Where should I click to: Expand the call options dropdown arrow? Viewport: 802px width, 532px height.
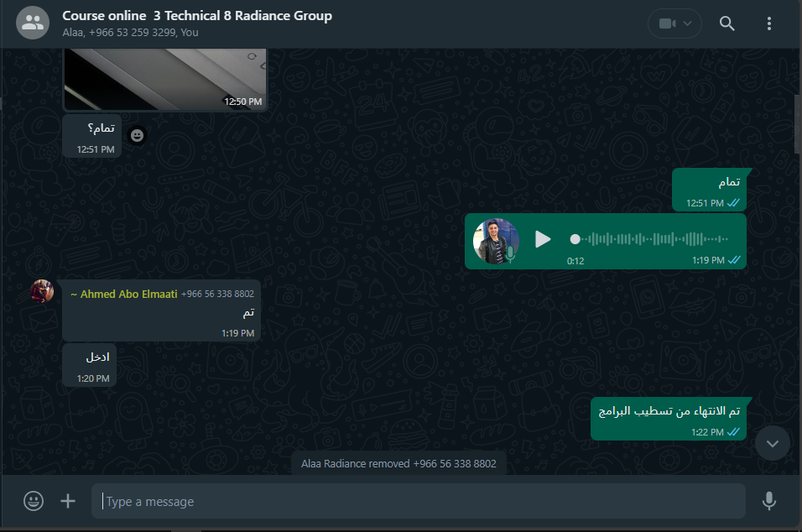[x=687, y=23]
